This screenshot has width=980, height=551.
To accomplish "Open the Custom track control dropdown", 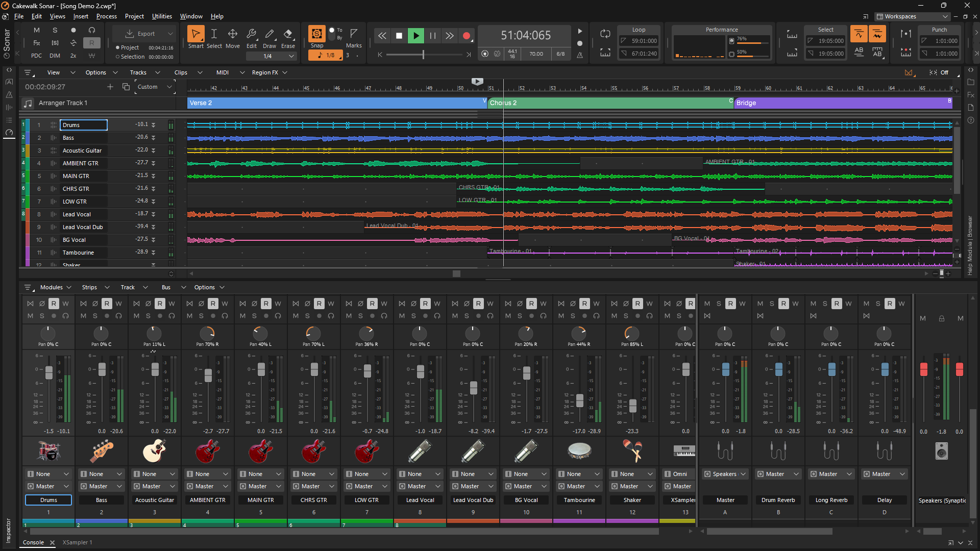I will [155, 87].
